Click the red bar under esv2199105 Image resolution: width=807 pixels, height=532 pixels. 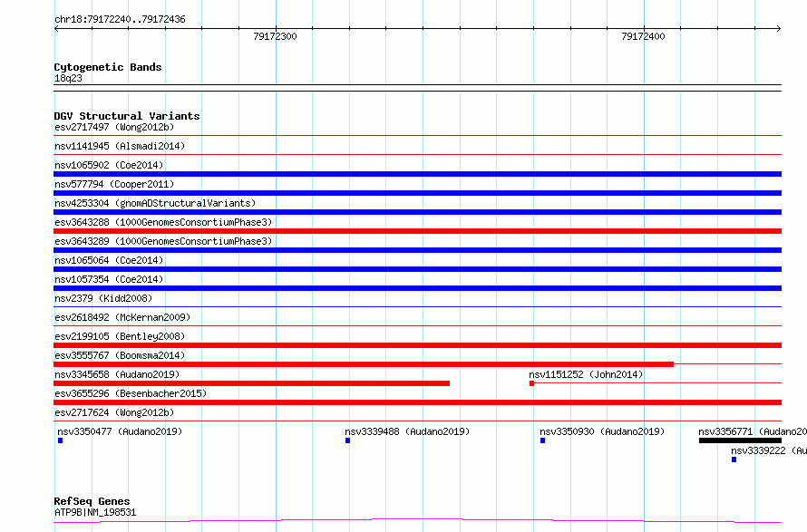(417, 345)
